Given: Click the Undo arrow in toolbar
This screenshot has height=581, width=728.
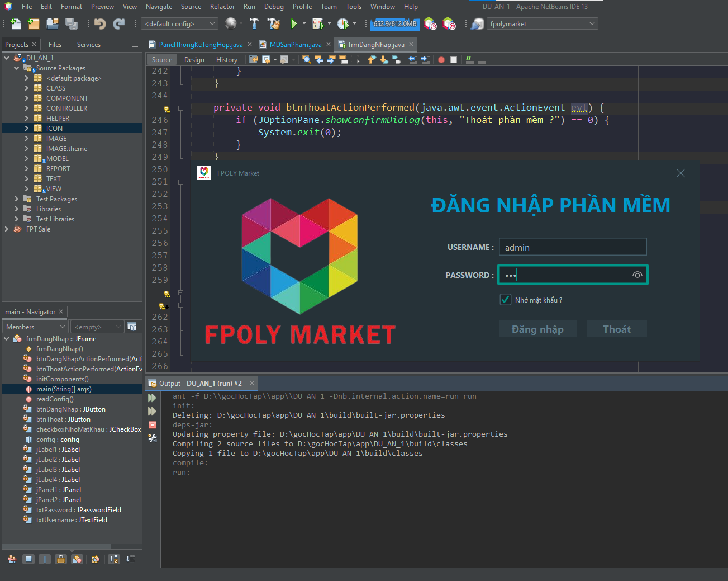Looking at the screenshot, I should tap(100, 23).
